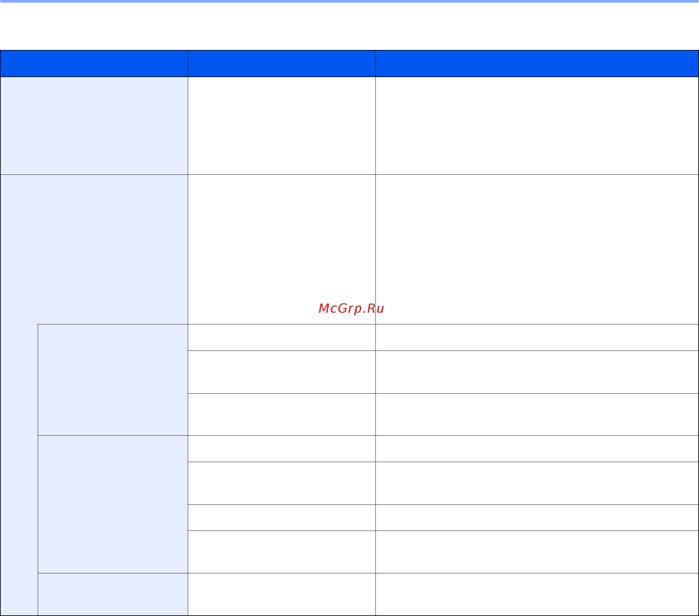Click the short right cell directly below watermark row

click(537, 337)
